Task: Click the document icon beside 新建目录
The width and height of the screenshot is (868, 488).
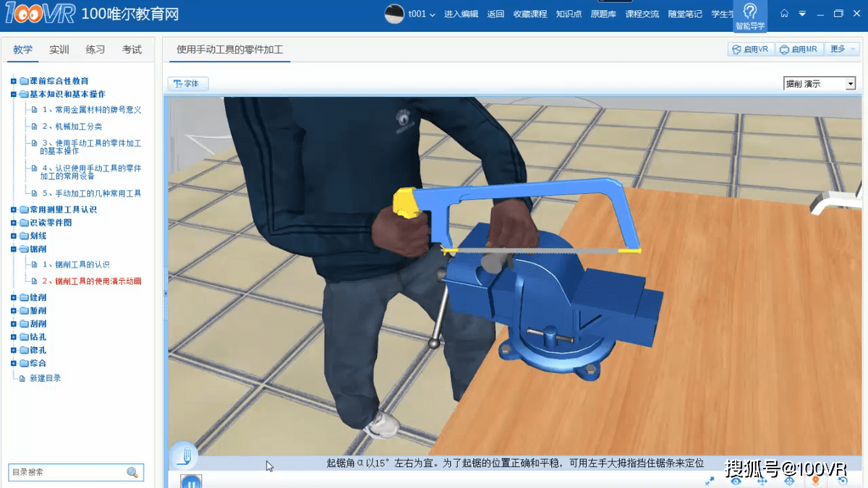Action: [22, 378]
